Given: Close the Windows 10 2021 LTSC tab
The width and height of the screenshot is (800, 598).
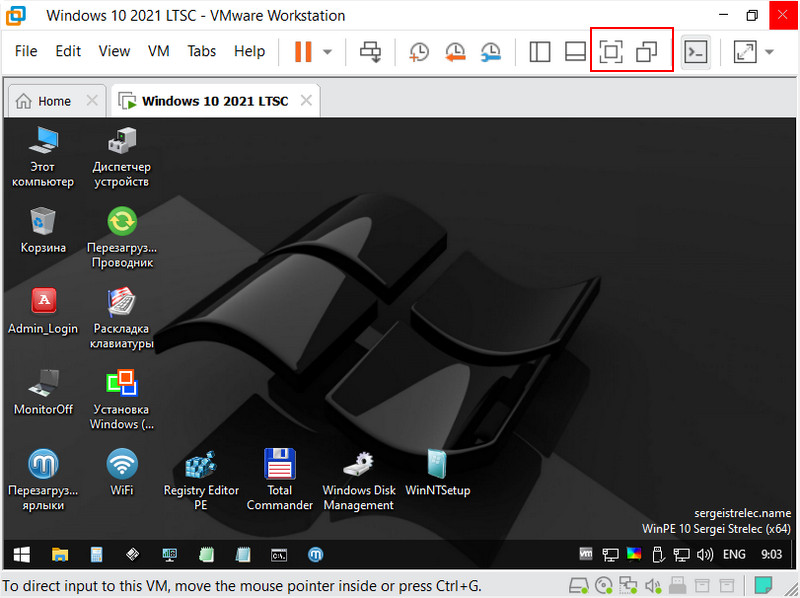Looking at the screenshot, I should [306, 101].
